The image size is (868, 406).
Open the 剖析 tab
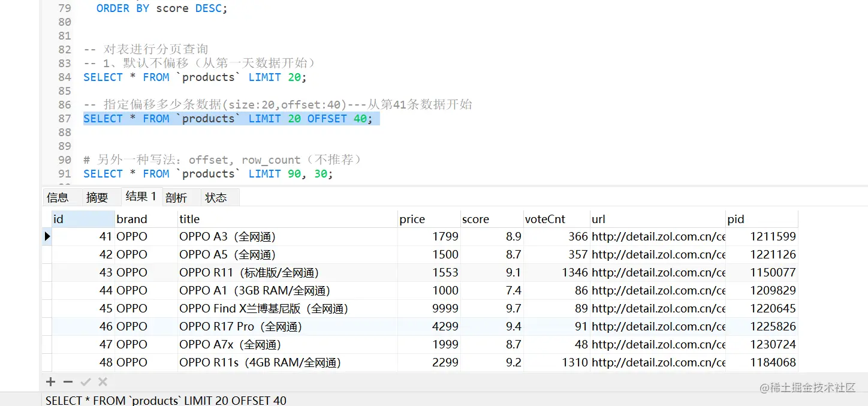[176, 197]
